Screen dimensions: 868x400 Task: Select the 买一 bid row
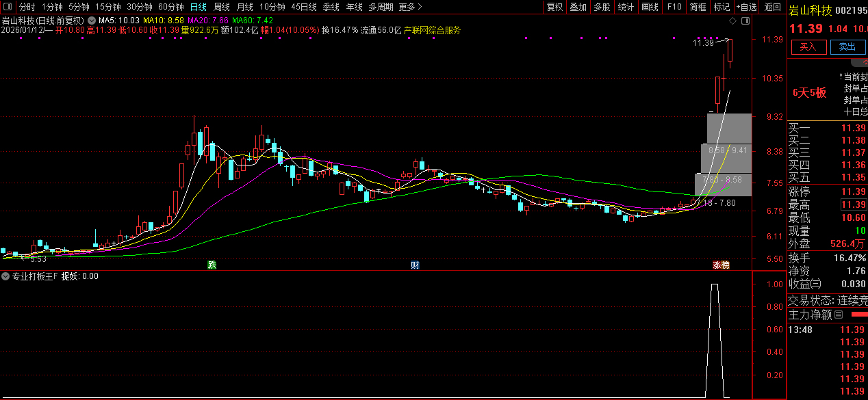(x=828, y=128)
